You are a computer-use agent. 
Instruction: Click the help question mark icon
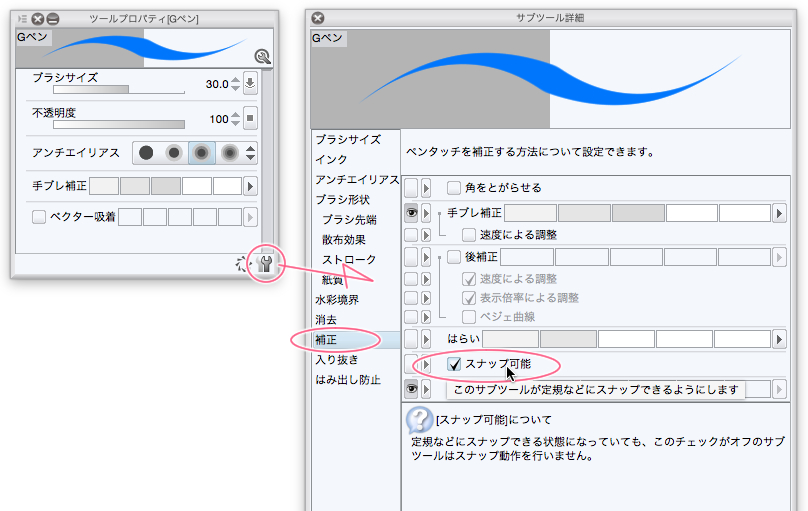[x=419, y=420]
